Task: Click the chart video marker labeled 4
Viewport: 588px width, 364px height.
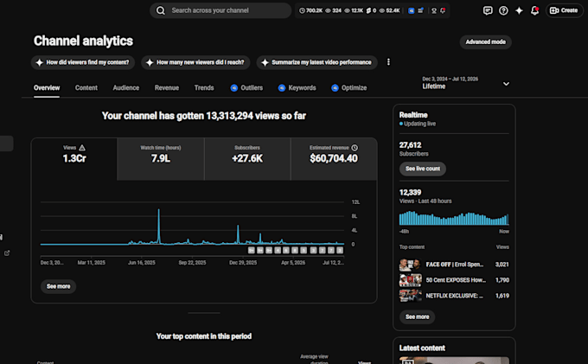Action: tap(278, 250)
